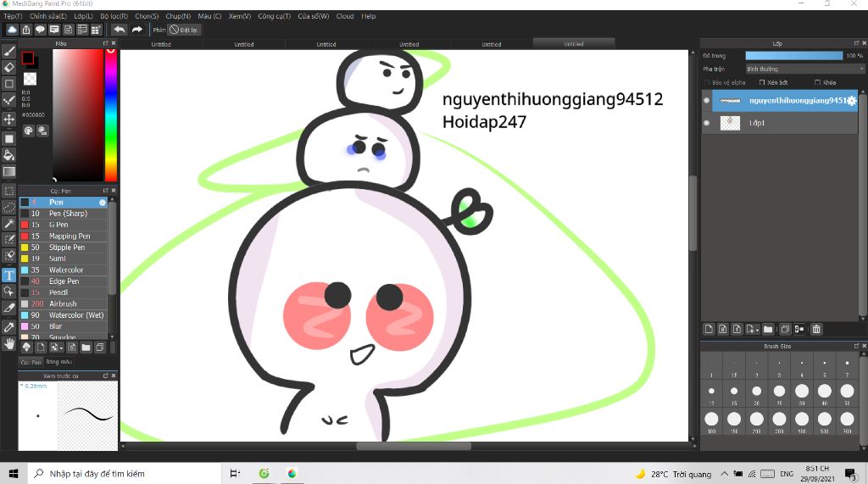Hide the Lớp1 layer
The height and width of the screenshot is (484, 868).
pyautogui.click(x=706, y=123)
